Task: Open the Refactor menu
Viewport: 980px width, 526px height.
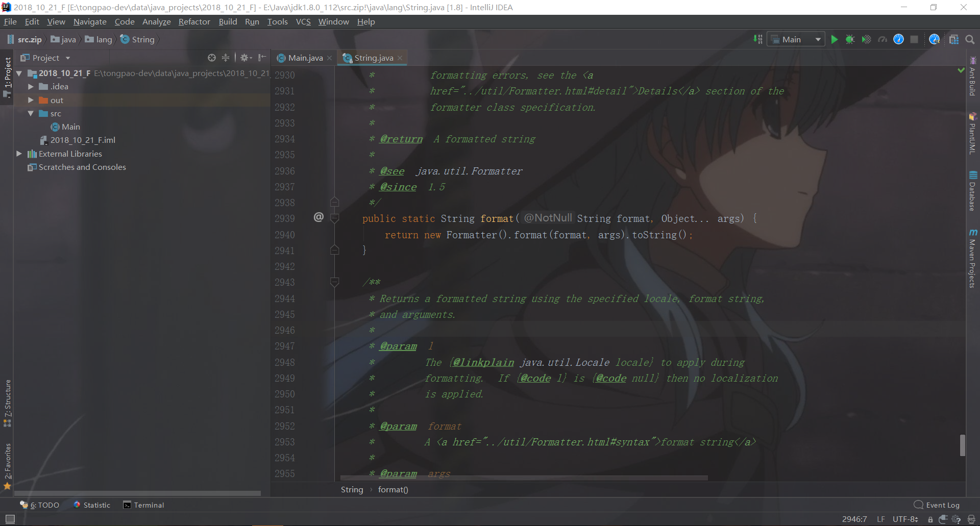Action: 194,21
